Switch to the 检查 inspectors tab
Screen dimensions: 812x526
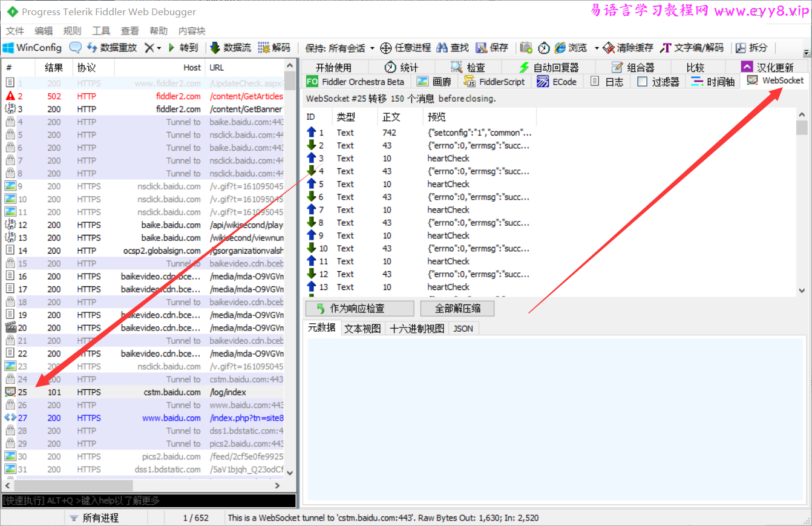(x=468, y=67)
